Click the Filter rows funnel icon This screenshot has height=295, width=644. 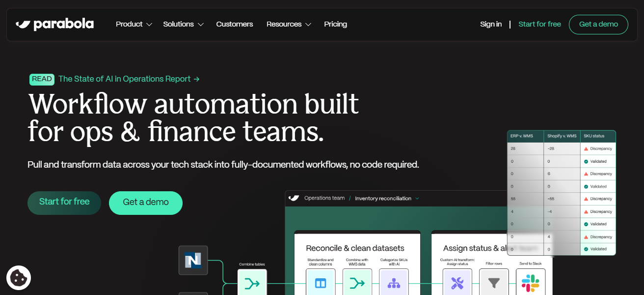coord(494,283)
